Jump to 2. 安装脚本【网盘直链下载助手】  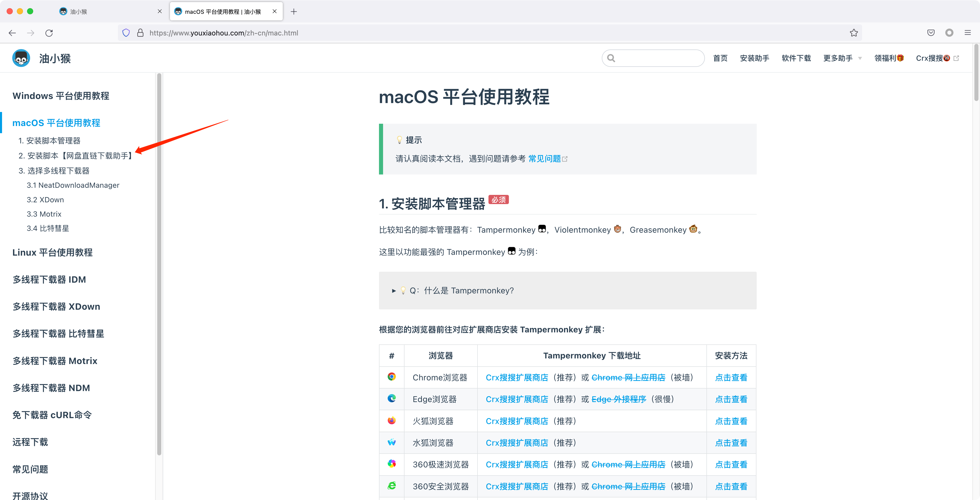coord(75,156)
